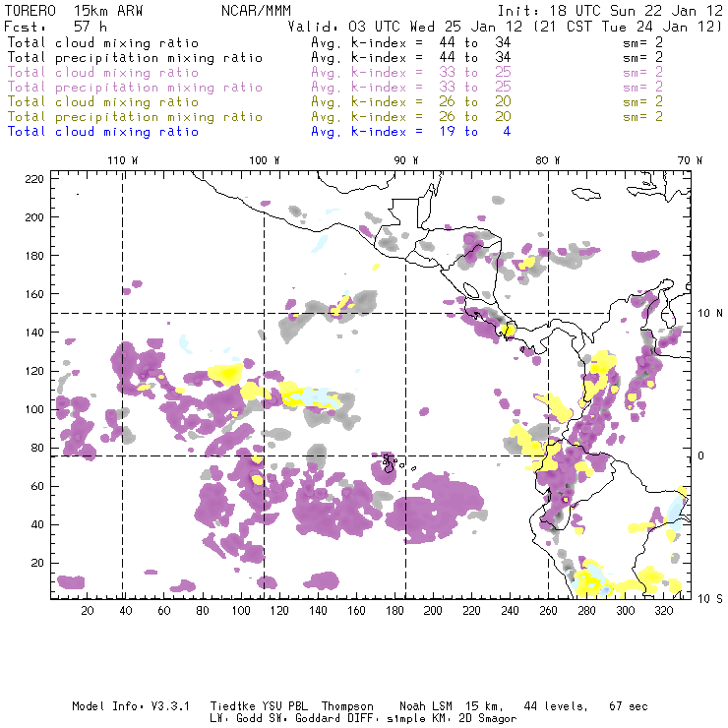Click "220" on the vertical axis
728x728 pixels.
34,179
